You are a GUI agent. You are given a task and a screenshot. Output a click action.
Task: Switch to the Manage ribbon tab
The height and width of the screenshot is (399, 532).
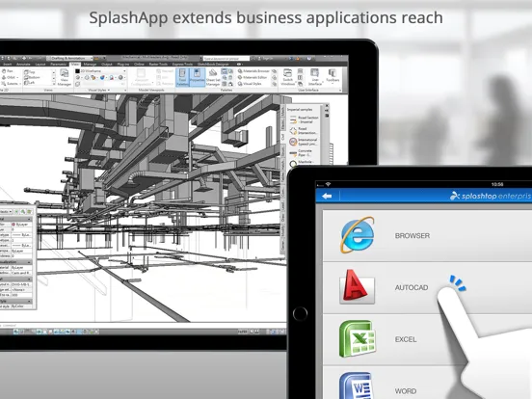pos(90,65)
